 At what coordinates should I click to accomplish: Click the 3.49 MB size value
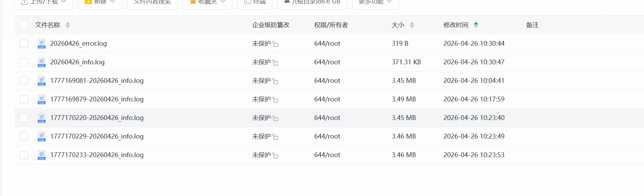point(404,99)
